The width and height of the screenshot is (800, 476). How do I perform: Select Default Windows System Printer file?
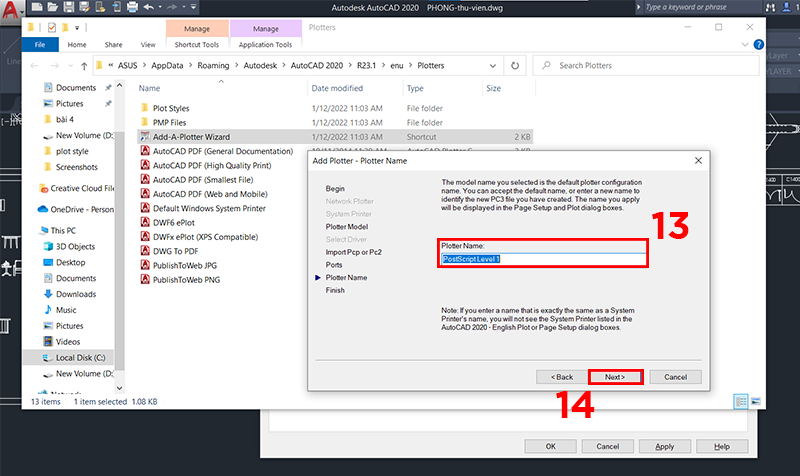click(209, 208)
